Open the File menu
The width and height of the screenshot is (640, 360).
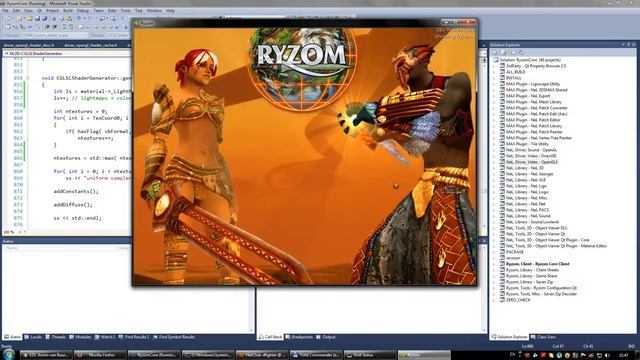coord(5,11)
